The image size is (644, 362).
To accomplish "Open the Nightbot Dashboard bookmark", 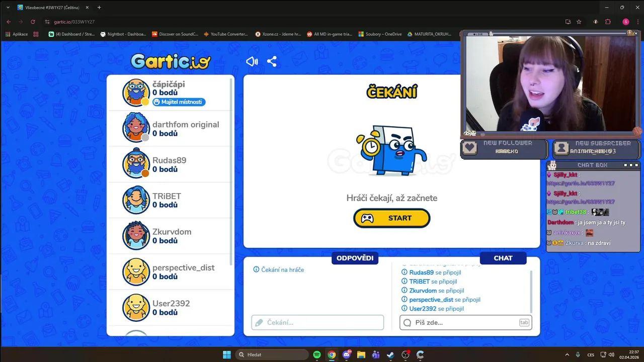I will [x=123, y=34].
